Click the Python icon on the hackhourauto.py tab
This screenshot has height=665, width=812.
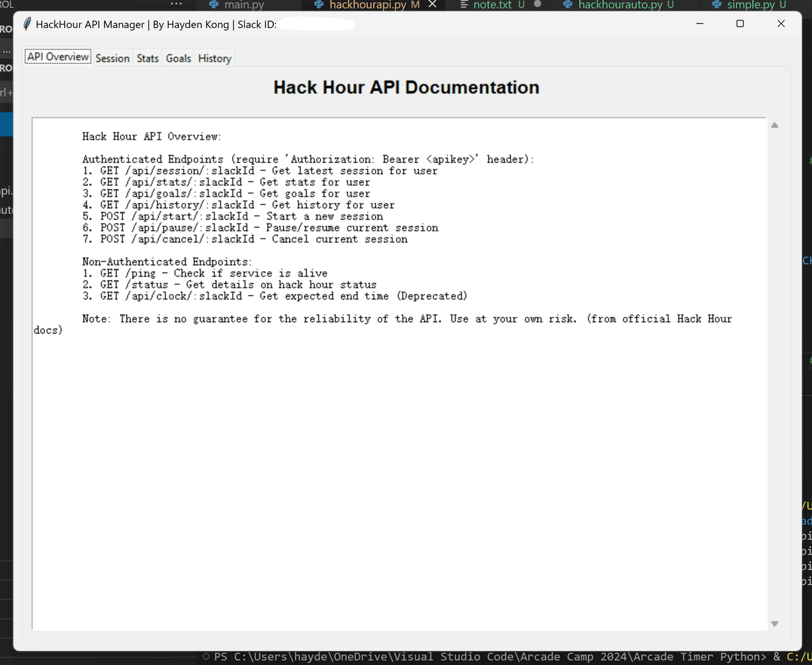click(568, 5)
